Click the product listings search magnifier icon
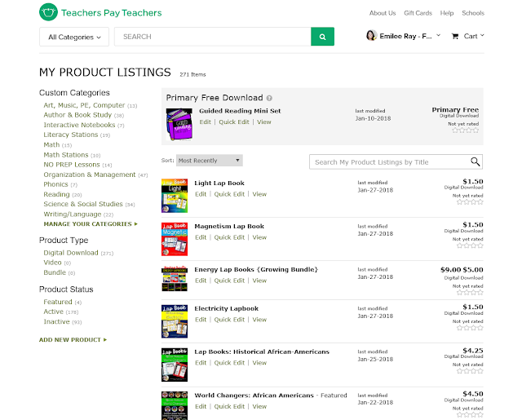 pyautogui.click(x=475, y=161)
